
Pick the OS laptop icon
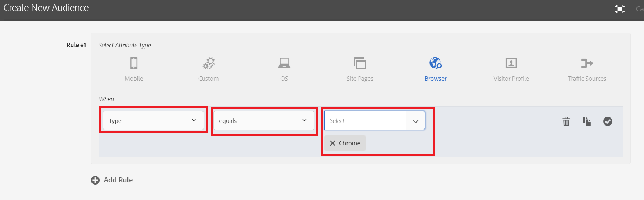coord(284,63)
